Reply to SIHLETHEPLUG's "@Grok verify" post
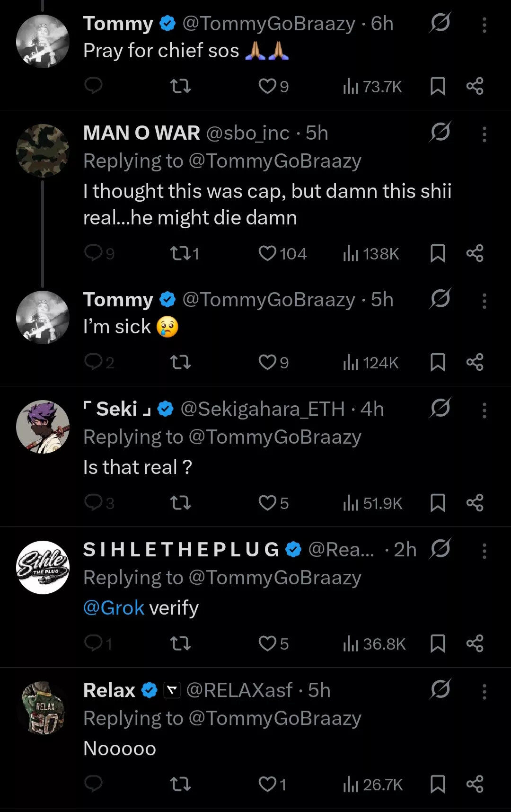 pos(93,643)
